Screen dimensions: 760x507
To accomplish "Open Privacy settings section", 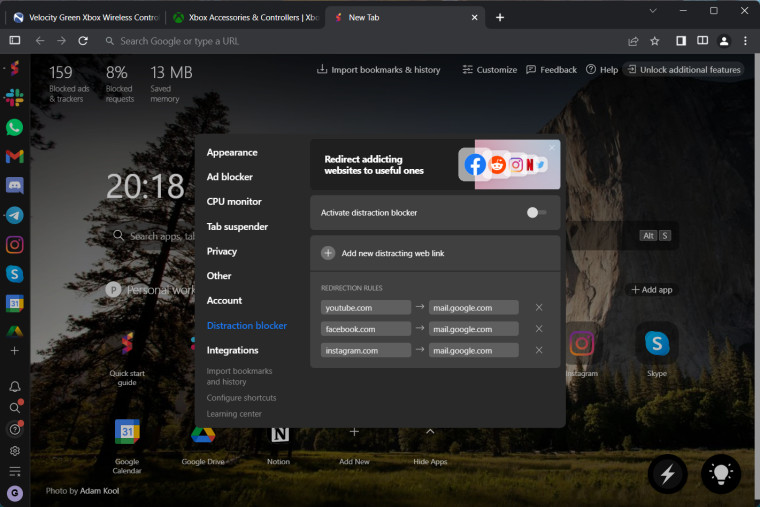I will [222, 251].
